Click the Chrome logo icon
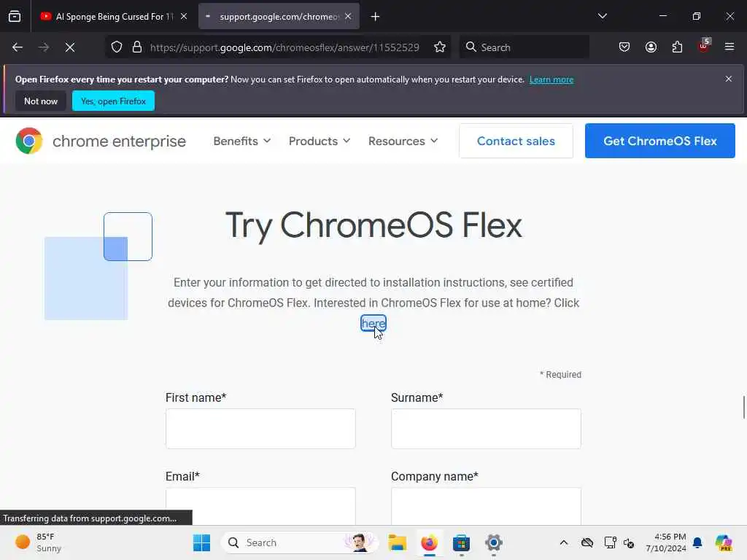 29,141
